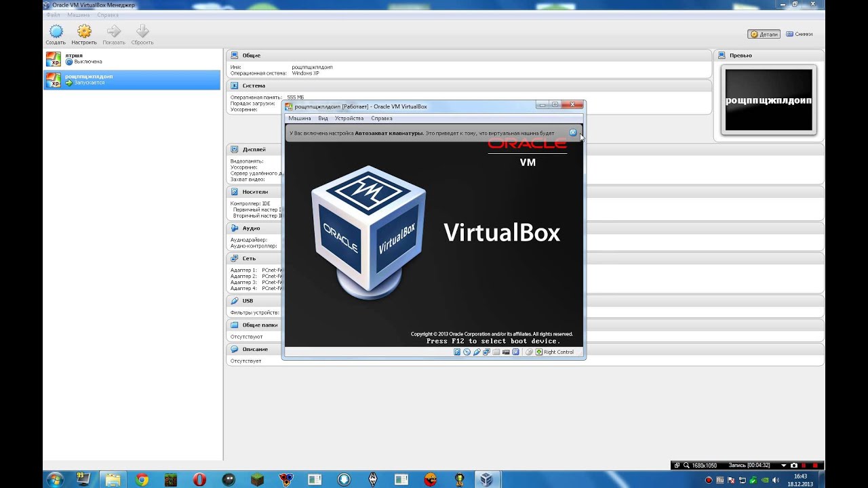The image size is (868, 488).
Task: Click shared folders icon in VM status bar
Action: point(496,352)
